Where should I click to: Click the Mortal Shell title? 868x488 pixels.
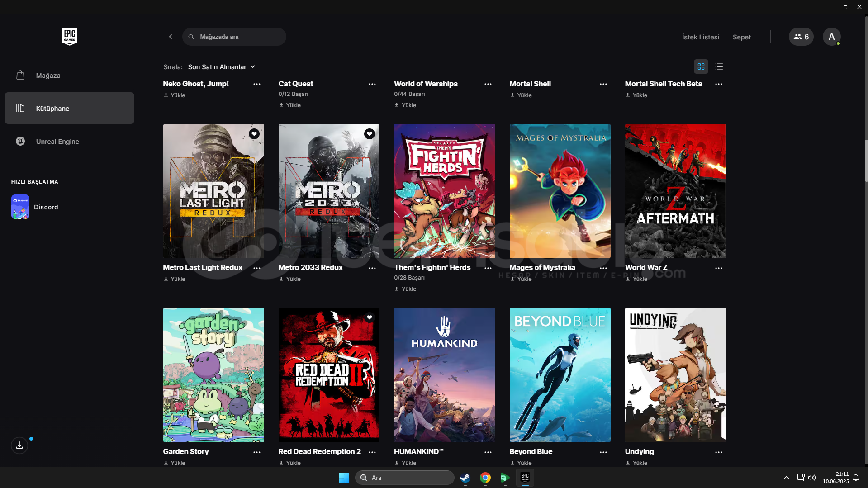click(x=530, y=84)
